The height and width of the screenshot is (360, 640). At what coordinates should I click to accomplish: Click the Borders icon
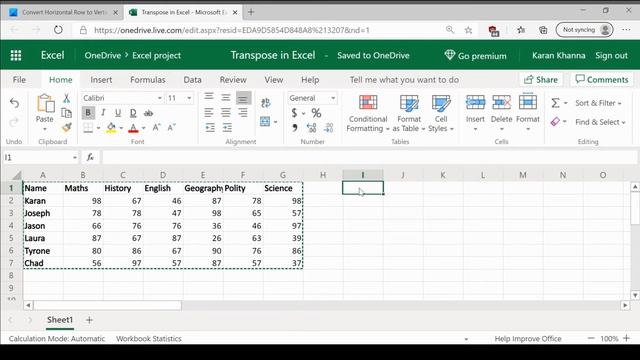point(88,128)
